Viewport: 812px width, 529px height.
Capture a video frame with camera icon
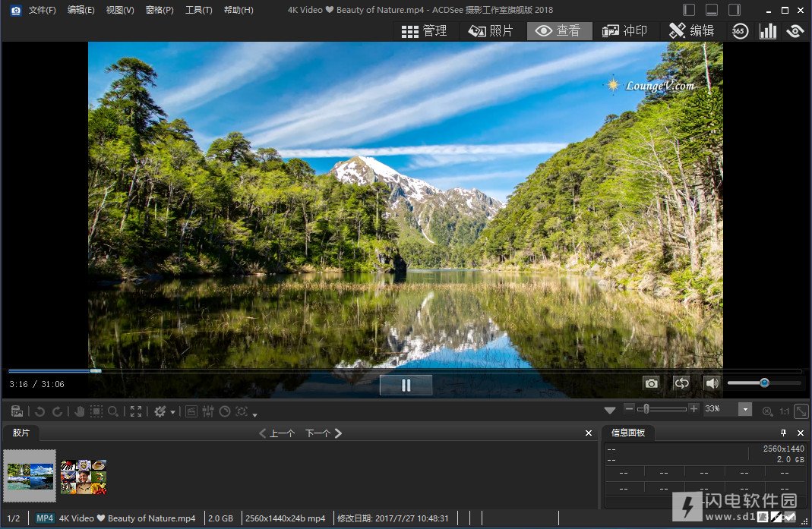(x=651, y=383)
